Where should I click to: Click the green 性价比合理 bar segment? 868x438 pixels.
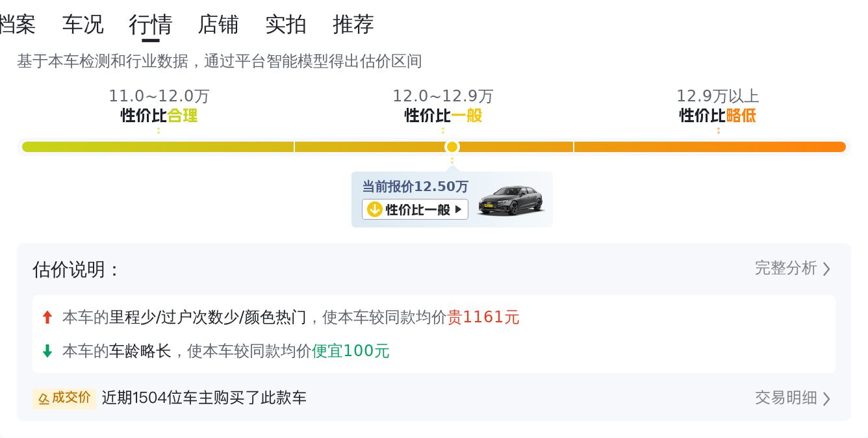(x=158, y=147)
